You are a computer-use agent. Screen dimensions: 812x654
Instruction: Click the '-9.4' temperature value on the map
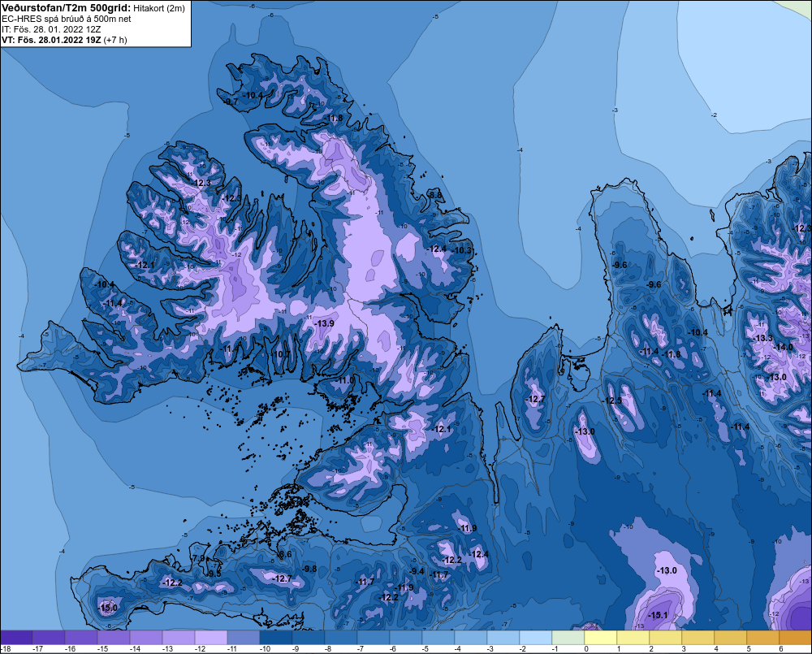[x=417, y=571]
